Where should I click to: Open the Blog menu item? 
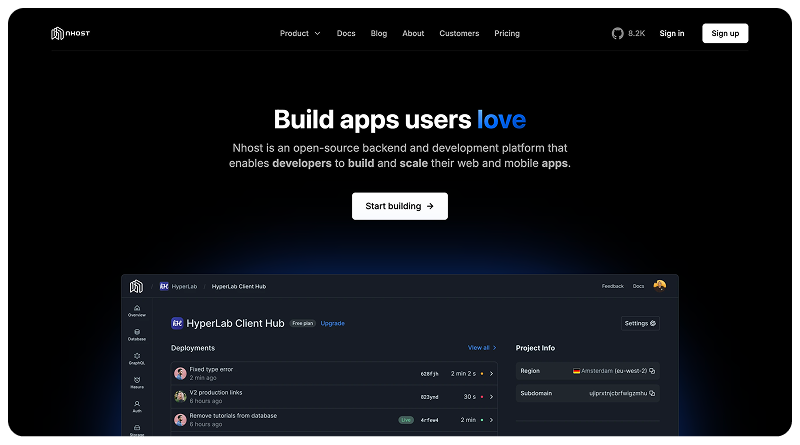point(379,33)
